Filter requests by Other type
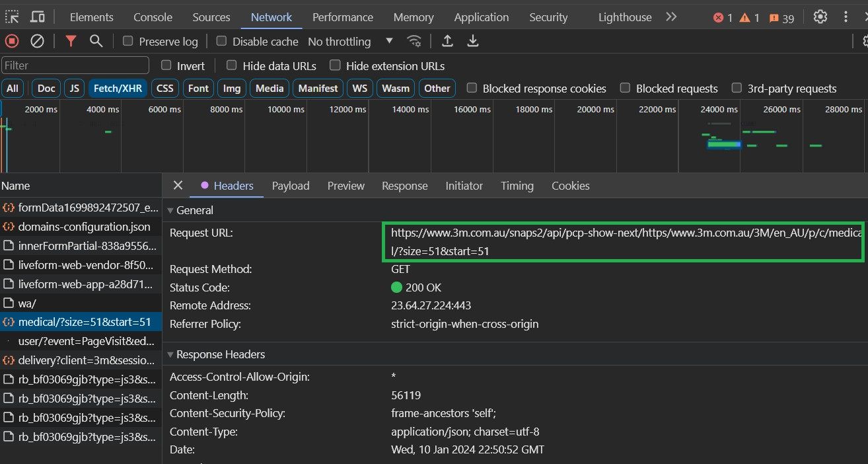868x464 pixels. 437,88
